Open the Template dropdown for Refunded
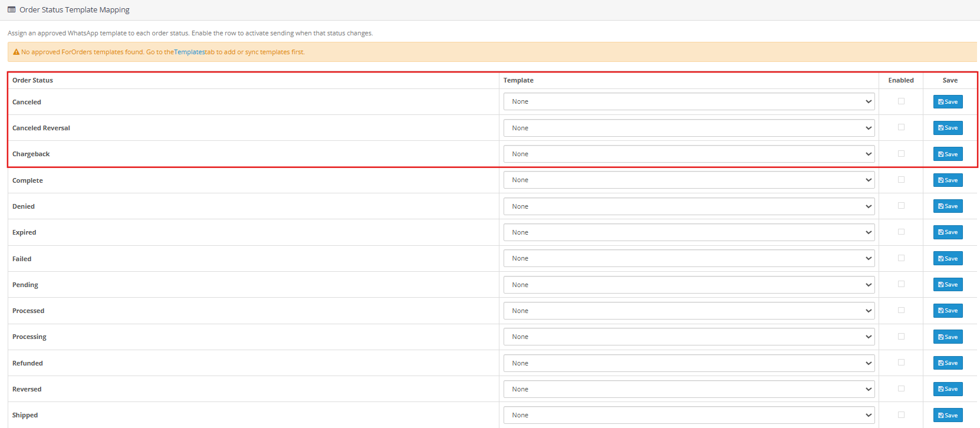This screenshot has height=428, width=980. [x=689, y=363]
